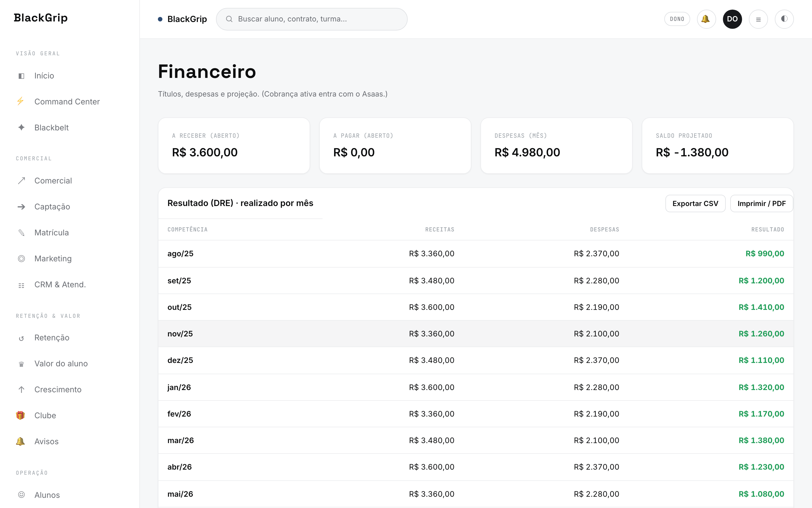Click the Matrícula pencil icon
This screenshot has height=508, width=812.
pos(21,233)
